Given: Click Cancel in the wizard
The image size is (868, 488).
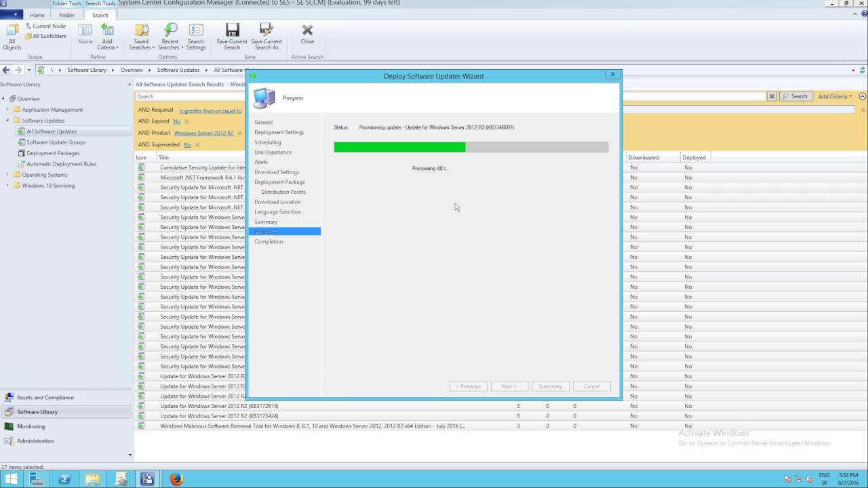Looking at the screenshot, I should (x=591, y=386).
